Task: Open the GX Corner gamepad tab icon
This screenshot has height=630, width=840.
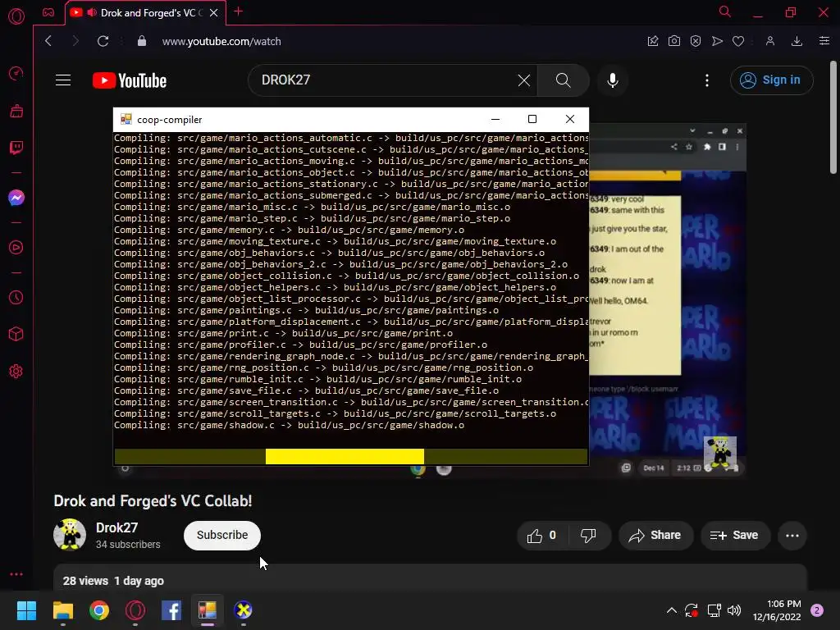Action: 48,12
